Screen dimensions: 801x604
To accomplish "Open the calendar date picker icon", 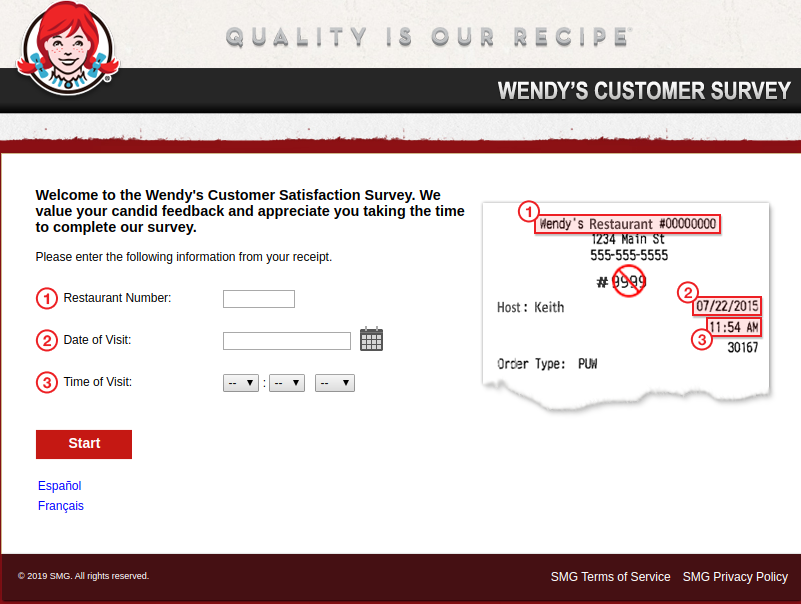I will pyautogui.click(x=371, y=339).
